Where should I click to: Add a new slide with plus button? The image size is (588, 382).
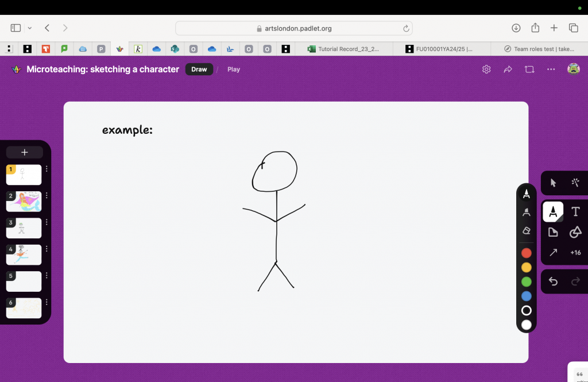click(x=25, y=152)
